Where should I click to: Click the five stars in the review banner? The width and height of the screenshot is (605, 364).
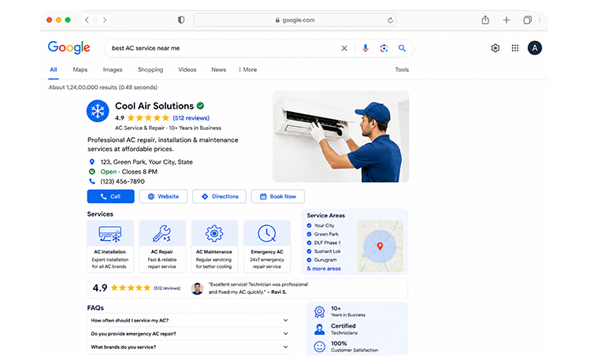[x=131, y=288]
